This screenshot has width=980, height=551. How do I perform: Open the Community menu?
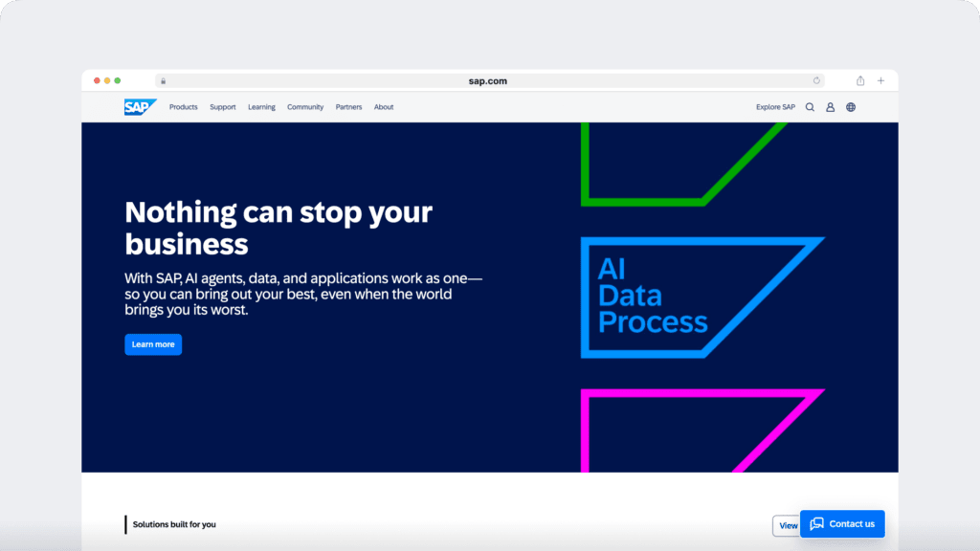(x=304, y=107)
